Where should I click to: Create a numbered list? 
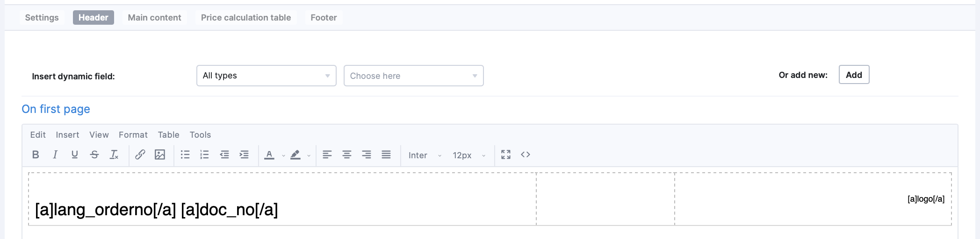(205, 155)
